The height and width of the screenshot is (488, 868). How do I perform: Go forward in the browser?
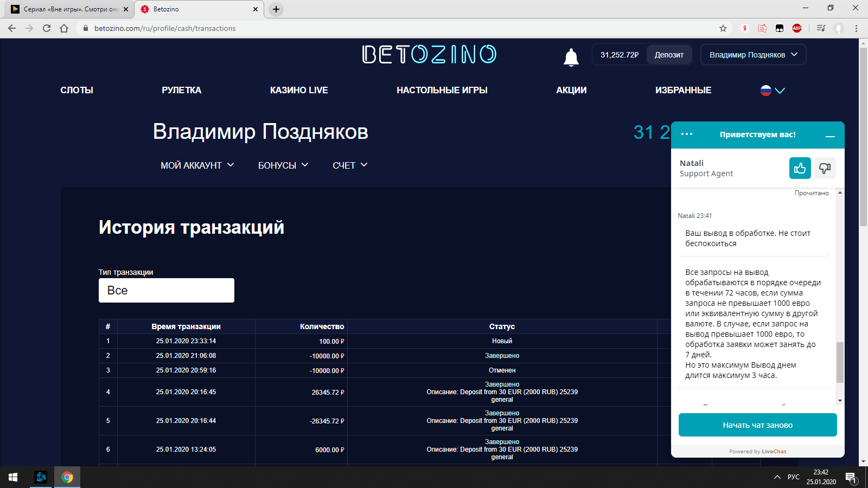29,28
